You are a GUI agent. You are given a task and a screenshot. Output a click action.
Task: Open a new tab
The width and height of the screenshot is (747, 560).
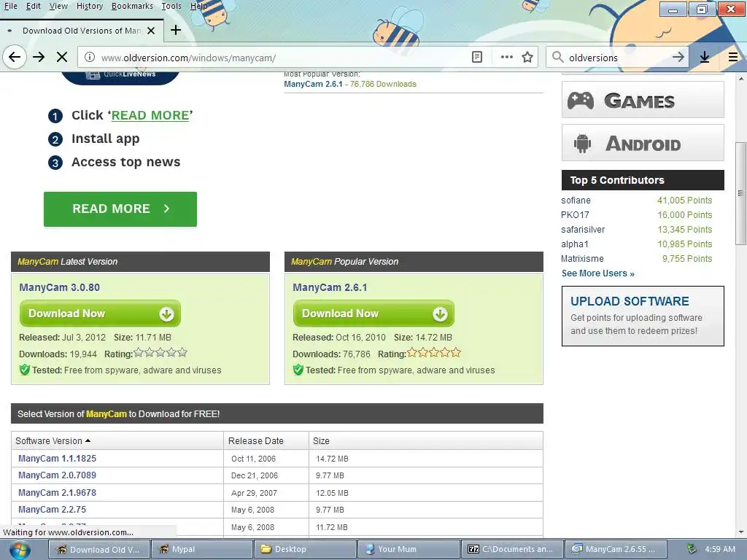pos(176,30)
